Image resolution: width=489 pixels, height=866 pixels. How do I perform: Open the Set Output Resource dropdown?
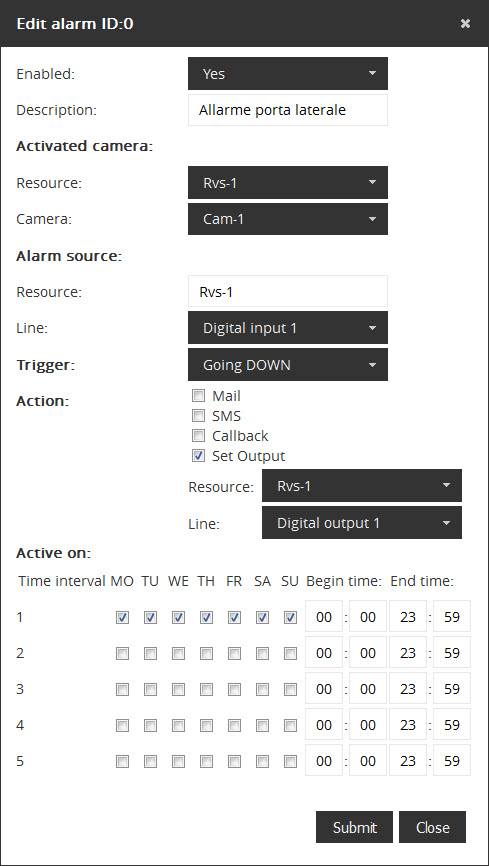(362, 485)
